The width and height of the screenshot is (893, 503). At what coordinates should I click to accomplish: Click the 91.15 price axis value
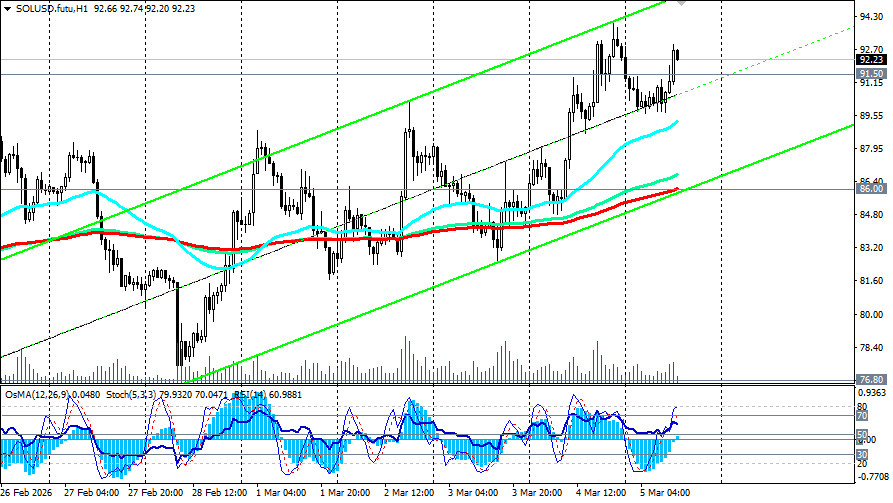pos(871,83)
